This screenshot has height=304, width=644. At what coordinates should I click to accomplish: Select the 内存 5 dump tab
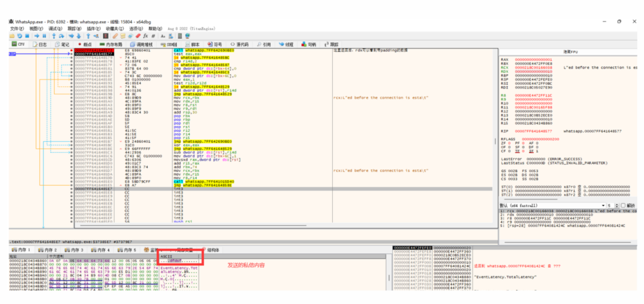[126, 250]
